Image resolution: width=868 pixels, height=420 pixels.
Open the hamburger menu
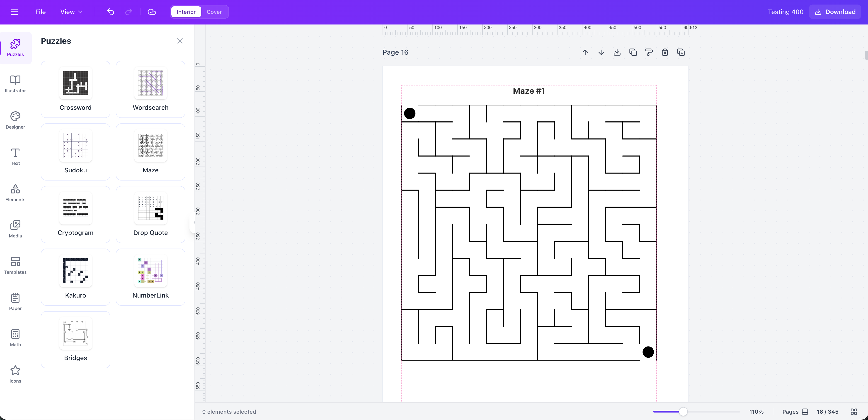[x=15, y=12]
